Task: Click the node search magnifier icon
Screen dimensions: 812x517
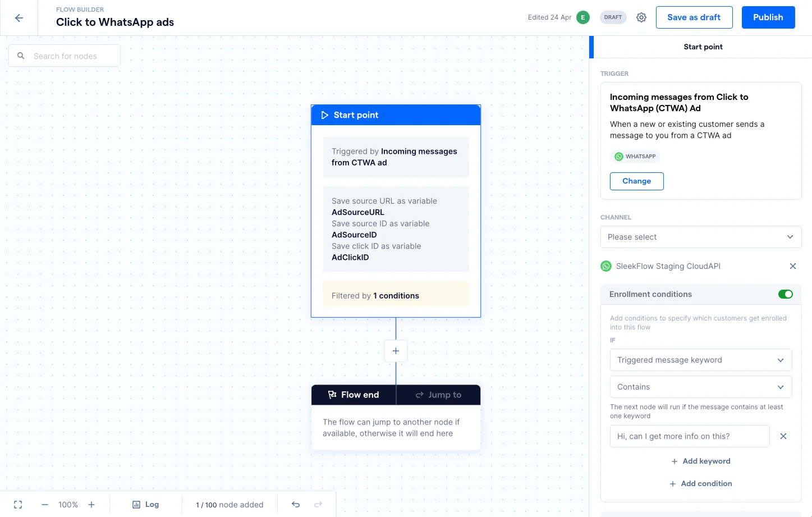Action: pyautogui.click(x=21, y=56)
